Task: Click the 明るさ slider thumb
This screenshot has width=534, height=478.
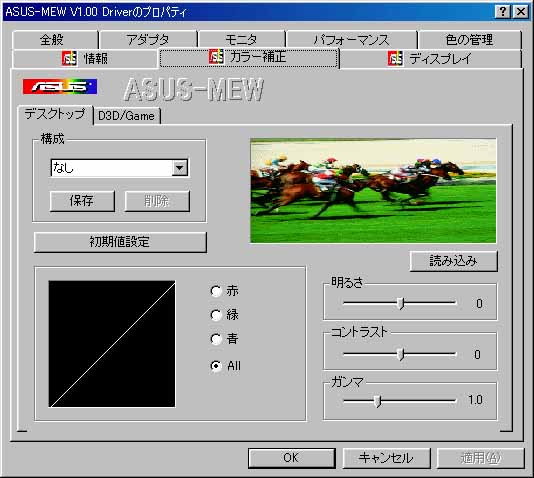Action: pos(401,303)
